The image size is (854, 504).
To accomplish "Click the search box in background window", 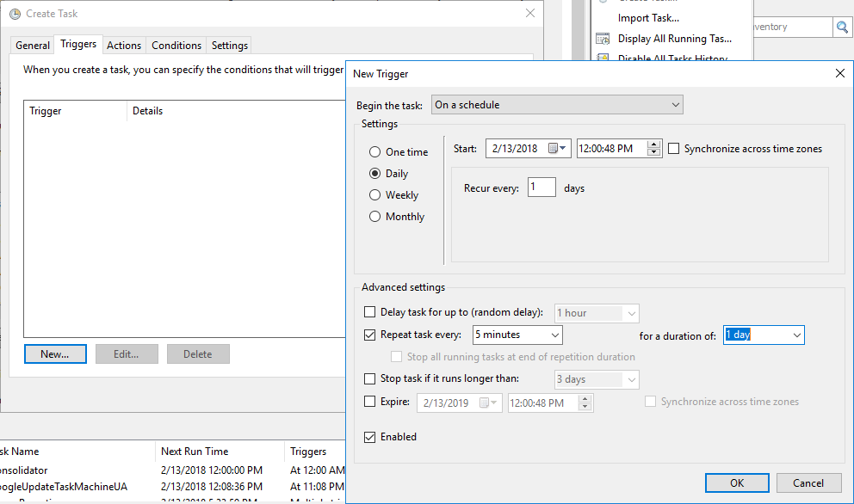I will click(x=793, y=27).
